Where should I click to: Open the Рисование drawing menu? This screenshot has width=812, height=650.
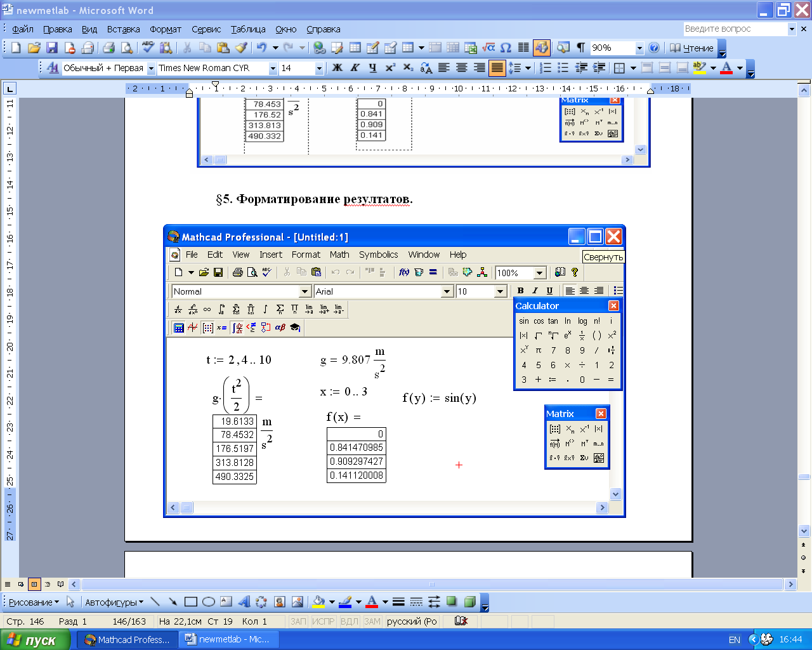click(34, 602)
